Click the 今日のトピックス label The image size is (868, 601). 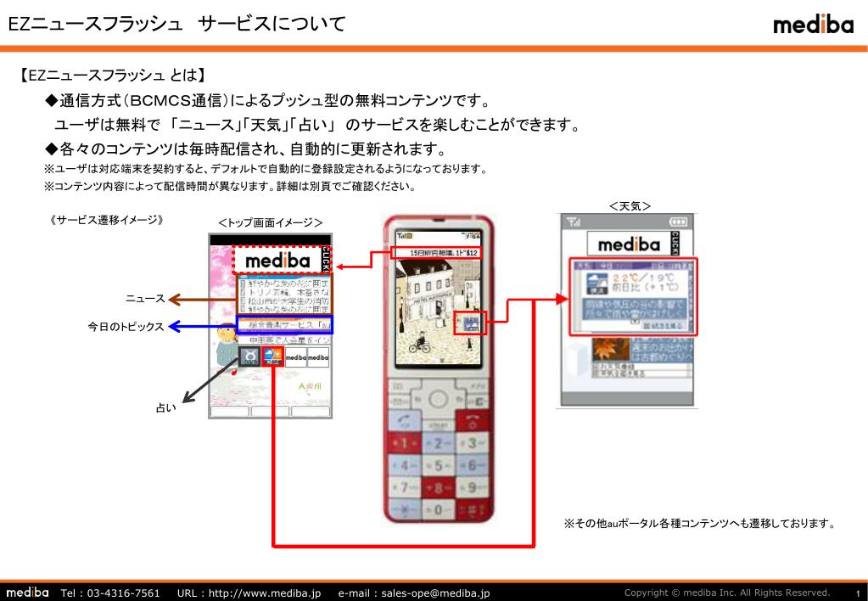tap(126, 326)
